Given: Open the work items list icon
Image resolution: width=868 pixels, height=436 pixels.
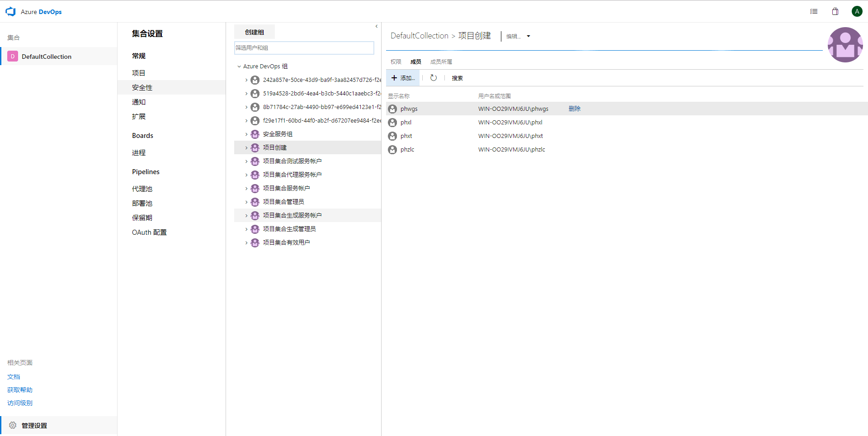Looking at the screenshot, I should 814,11.
